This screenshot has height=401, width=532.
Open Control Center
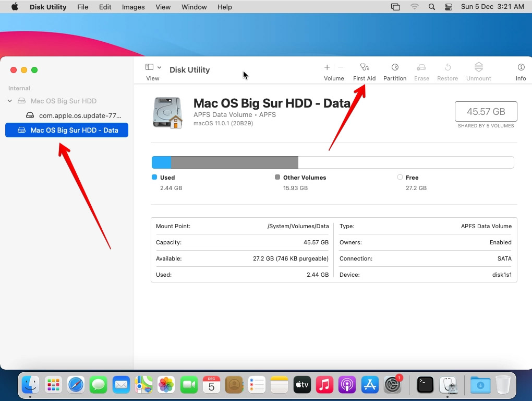pyautogui.click(x=449, y=7)
